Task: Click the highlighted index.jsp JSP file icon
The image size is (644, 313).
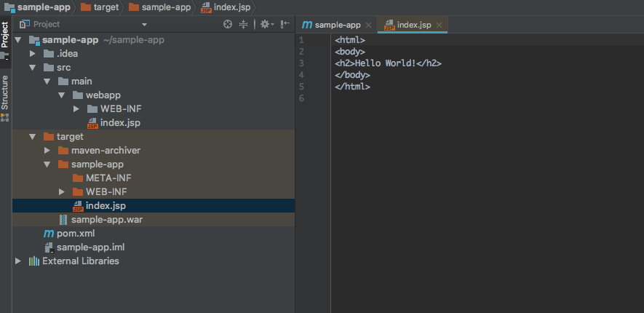Action: coord(78,206)
